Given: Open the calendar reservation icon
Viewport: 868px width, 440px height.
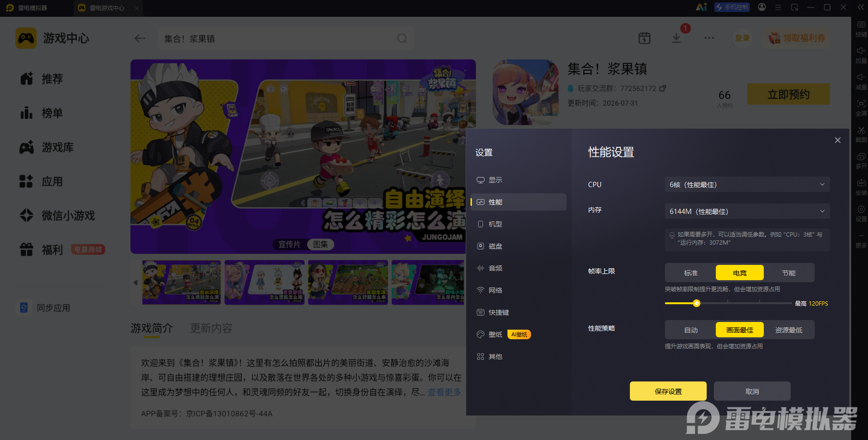Looking at the screenshot, I should coord(644,38).
